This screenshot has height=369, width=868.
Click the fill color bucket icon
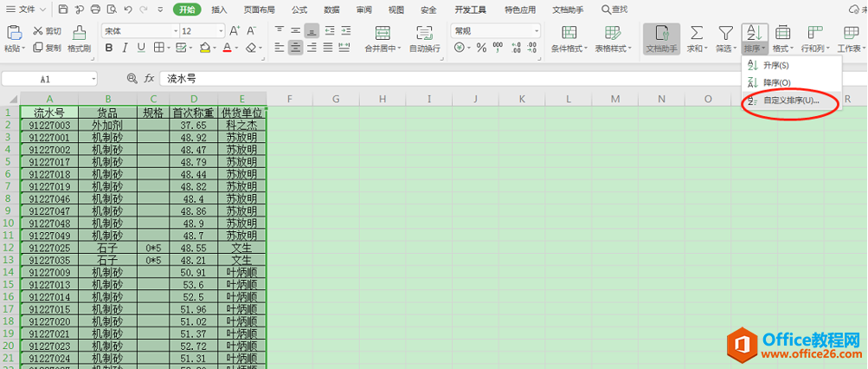click(204, 48)
